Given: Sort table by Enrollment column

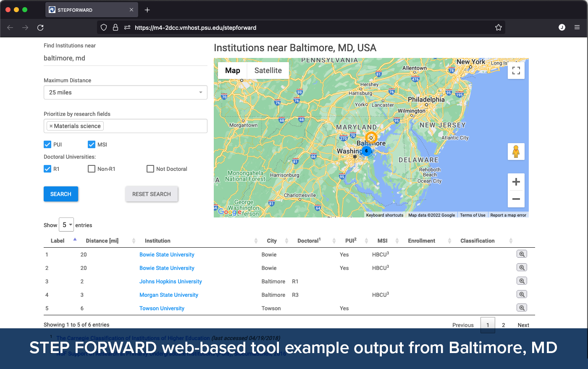Looking at the screenshot, I should coord(428,241).
